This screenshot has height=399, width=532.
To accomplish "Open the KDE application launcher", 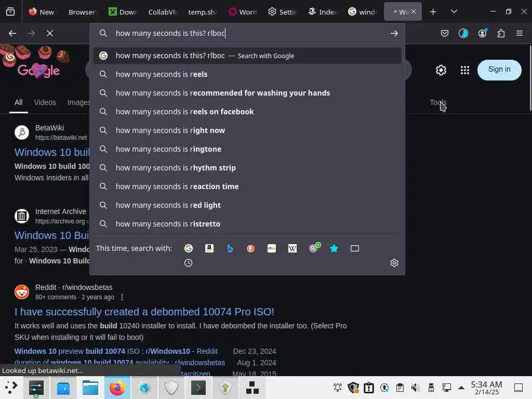I will tap(11, 388).
